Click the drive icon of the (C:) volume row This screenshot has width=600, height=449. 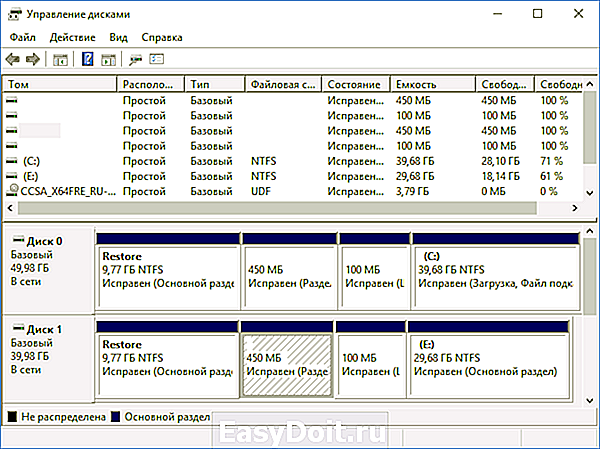pyautogui.click(x=12, y=161)
